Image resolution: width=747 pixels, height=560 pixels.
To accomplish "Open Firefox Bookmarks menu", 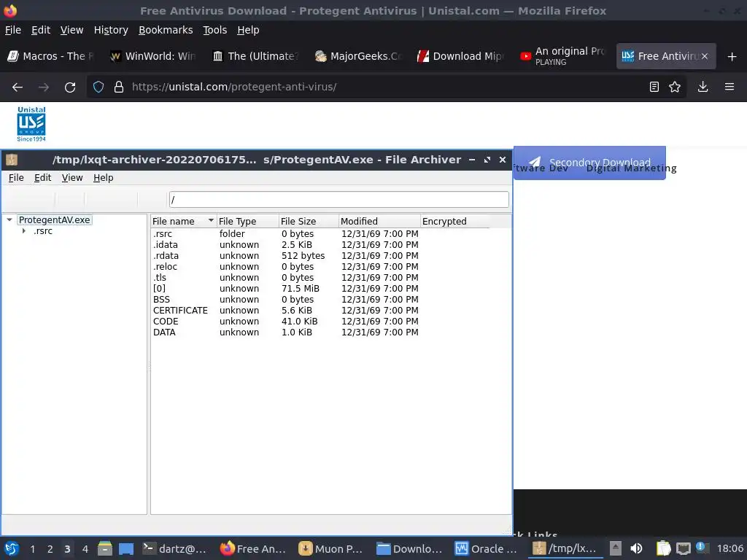I will (166, 30).
